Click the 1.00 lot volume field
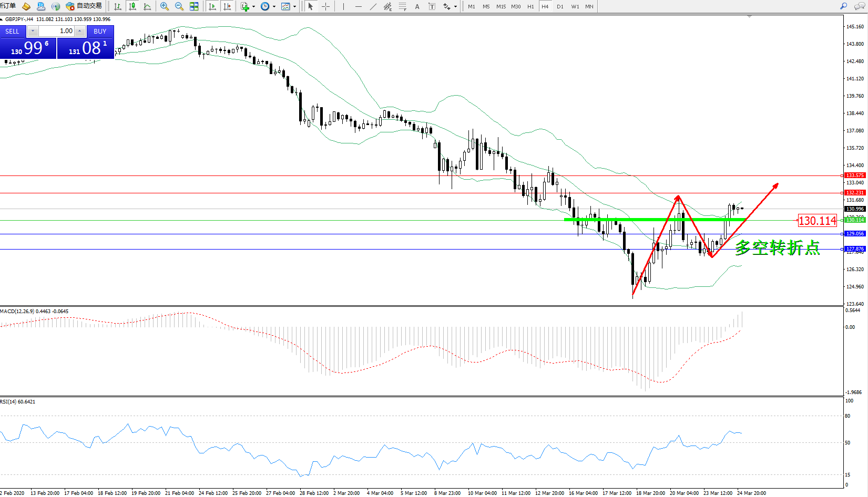This screenshot has width=868, height=497. tap(57, 31)
